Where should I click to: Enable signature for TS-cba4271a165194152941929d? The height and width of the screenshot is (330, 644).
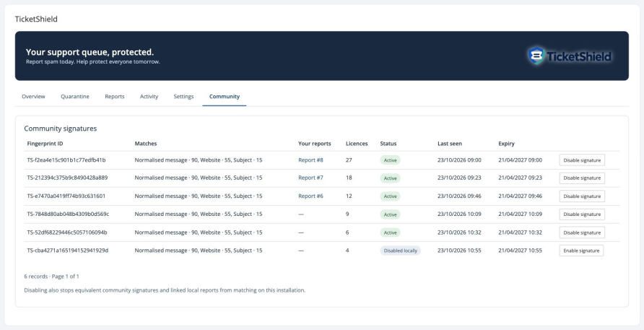click(x=582, y=251)
